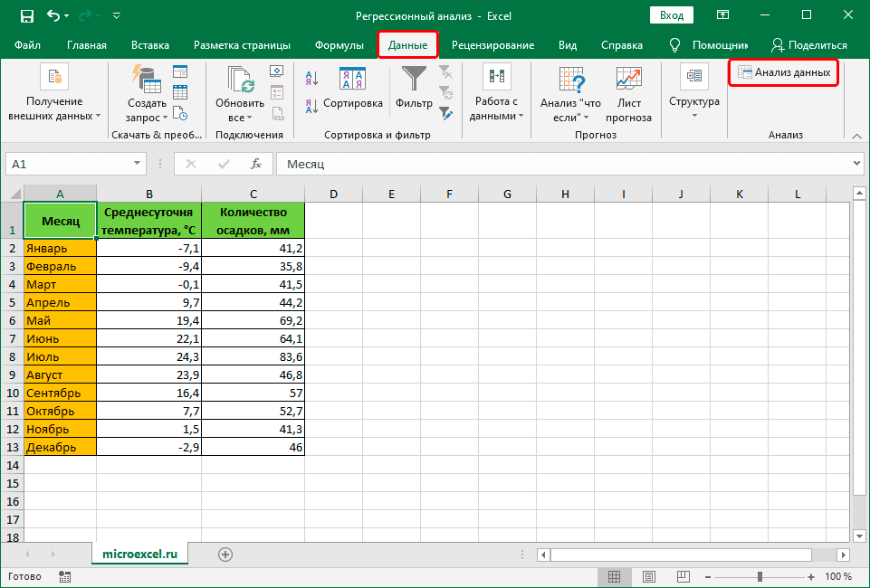Viewport: 870px width, 588px height.
Task: Click the Поделиться share button
Action: [809, 45]
